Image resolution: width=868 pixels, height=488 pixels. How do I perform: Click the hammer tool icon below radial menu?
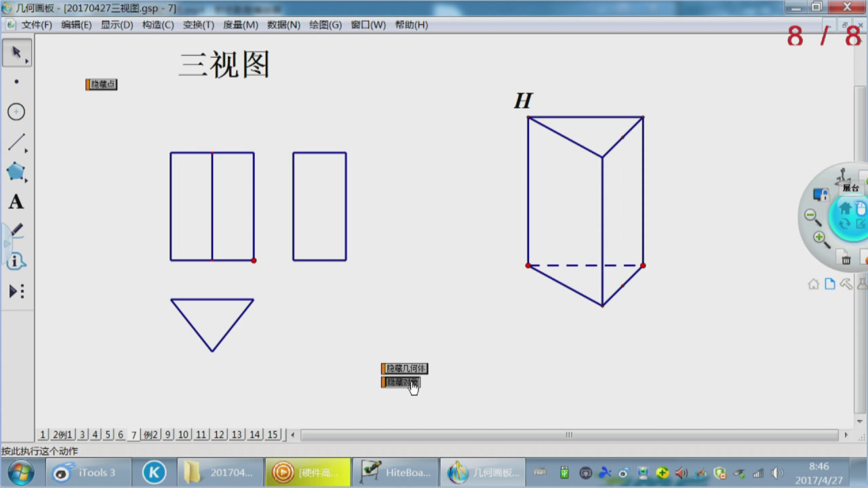pos(846,284)
